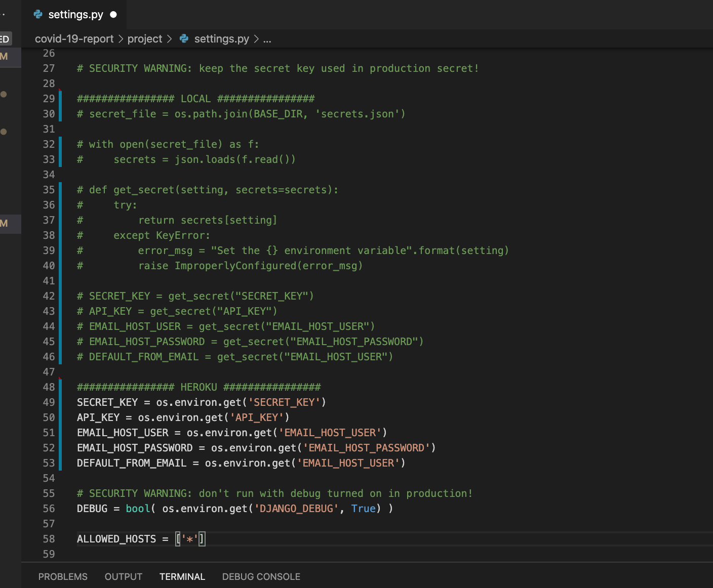
Task: Click the Python file icon in the editor tab
Action: tap(38, 15)
